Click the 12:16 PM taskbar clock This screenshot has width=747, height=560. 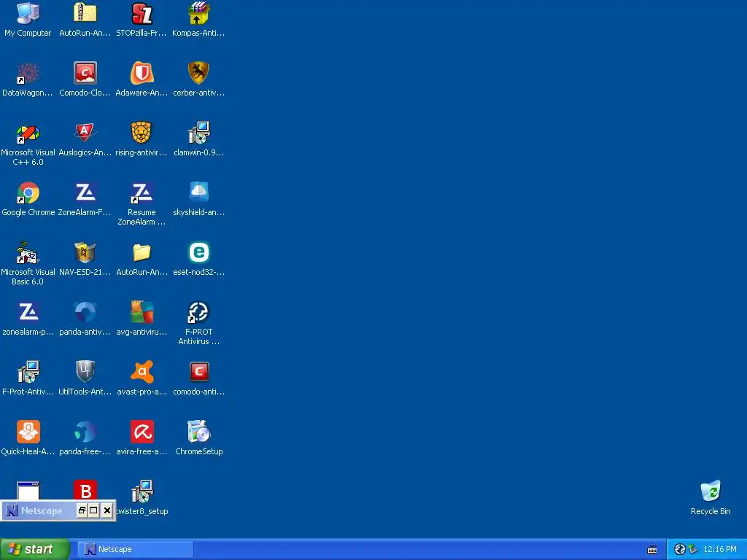coord(720,550)
